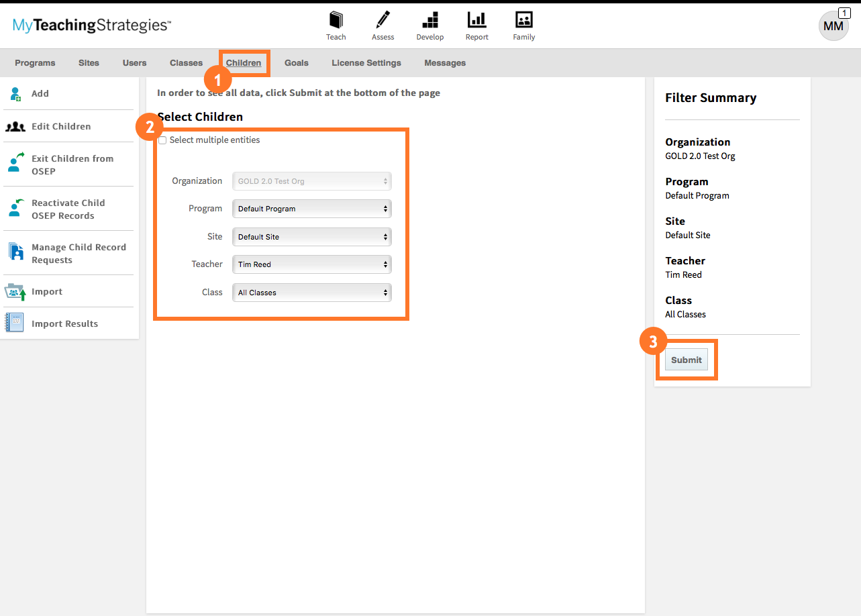861x616 pixels.
Task: Switch to the Goals tab
Action: point(296,62)
